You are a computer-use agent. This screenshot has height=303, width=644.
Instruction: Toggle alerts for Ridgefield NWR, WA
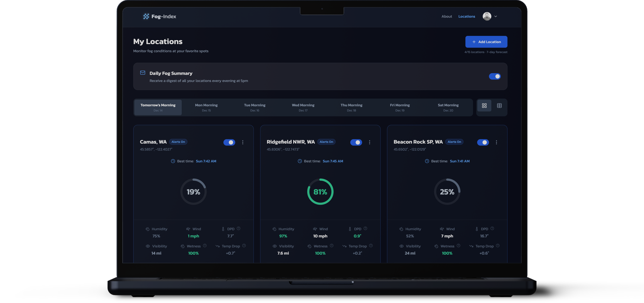click(x=356, y=142)
